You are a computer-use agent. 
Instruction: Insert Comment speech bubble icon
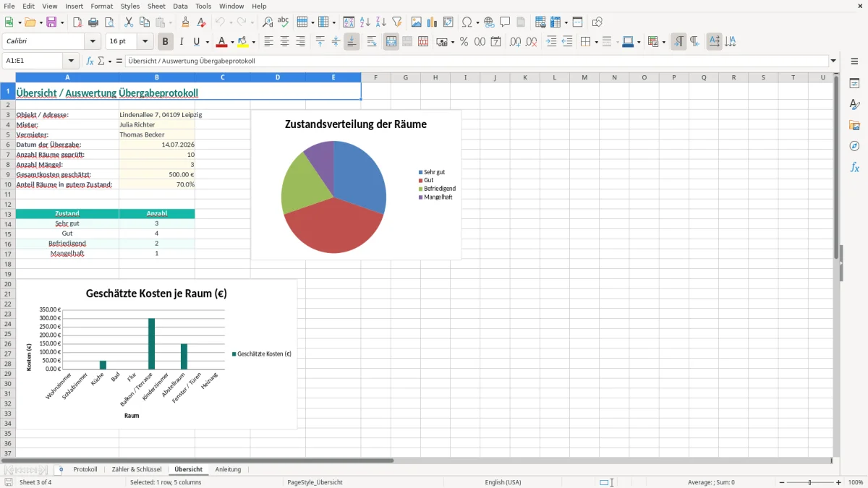[x=505, y=22]
